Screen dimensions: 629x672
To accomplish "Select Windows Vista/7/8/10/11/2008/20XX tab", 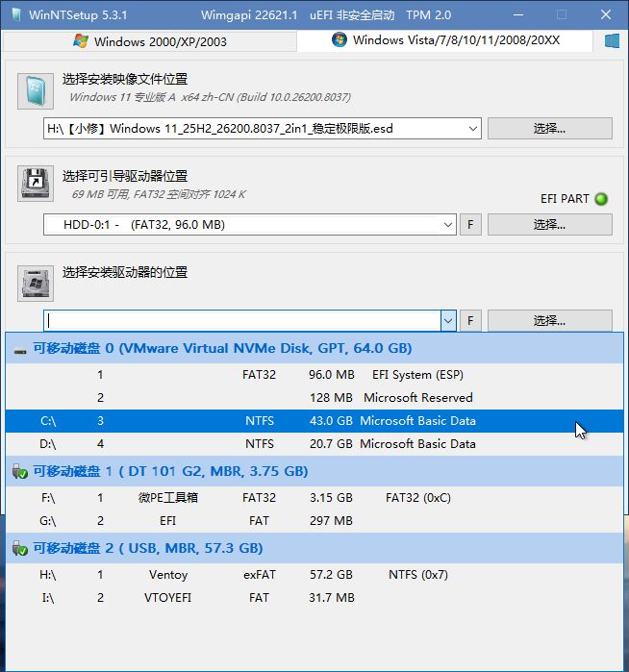I will tap(445, 40).
